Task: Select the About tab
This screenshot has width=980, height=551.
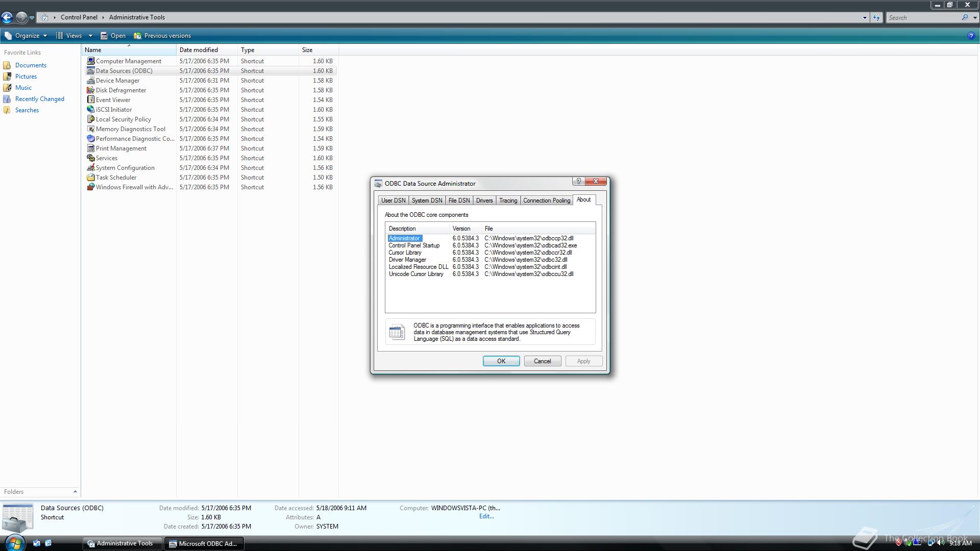Action: (x=583, y=199)
